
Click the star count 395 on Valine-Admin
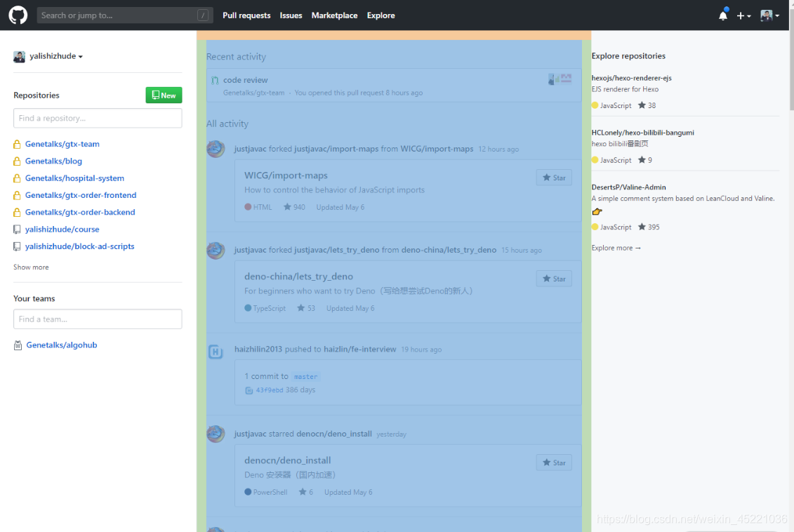coord(649,227)
